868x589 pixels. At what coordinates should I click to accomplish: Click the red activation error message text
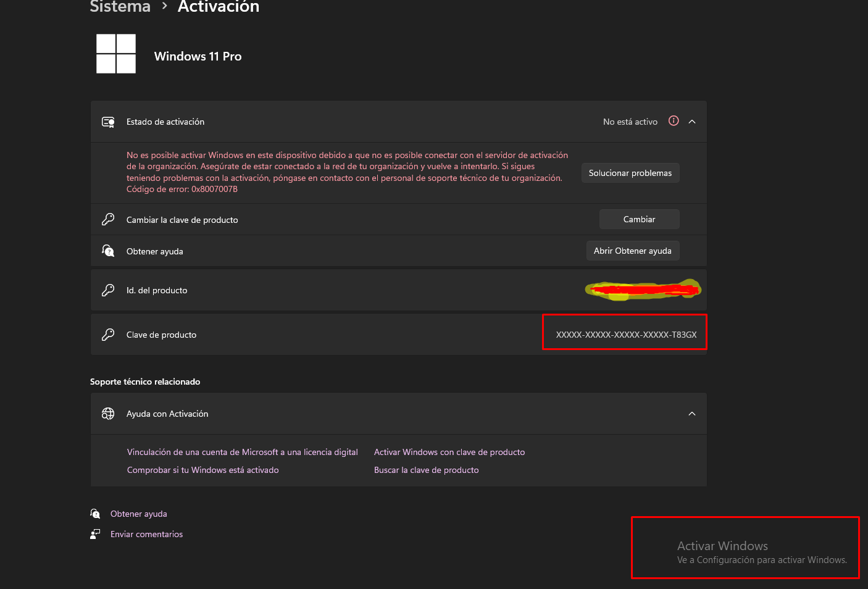[x=348, y=172]
